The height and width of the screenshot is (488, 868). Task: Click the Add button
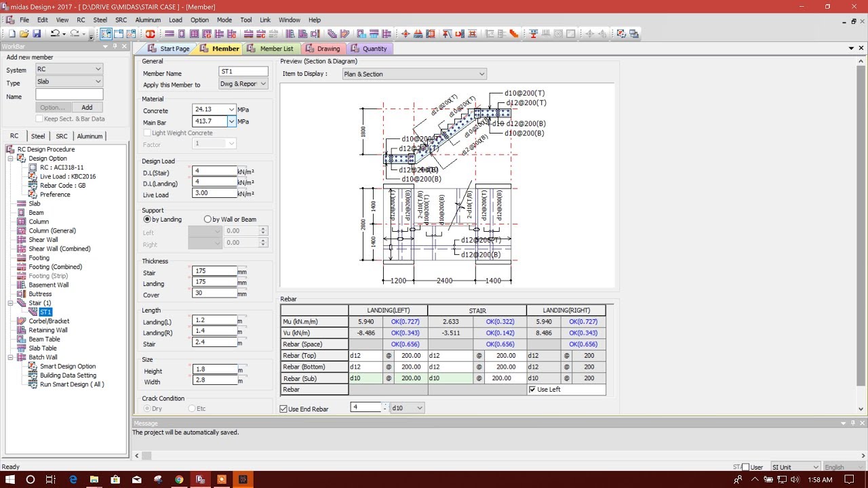87,107
